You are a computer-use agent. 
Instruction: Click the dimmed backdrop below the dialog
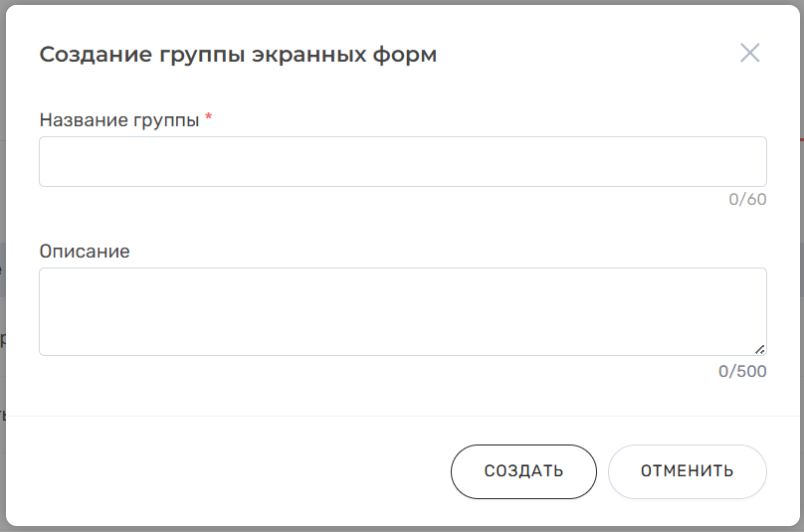click(x=398, y=528)
